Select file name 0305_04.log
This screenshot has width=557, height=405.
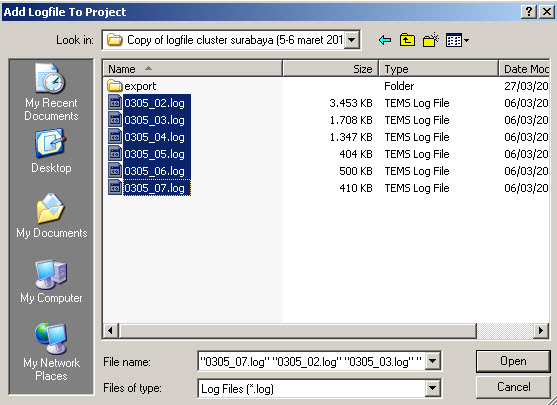coord(155,137)
